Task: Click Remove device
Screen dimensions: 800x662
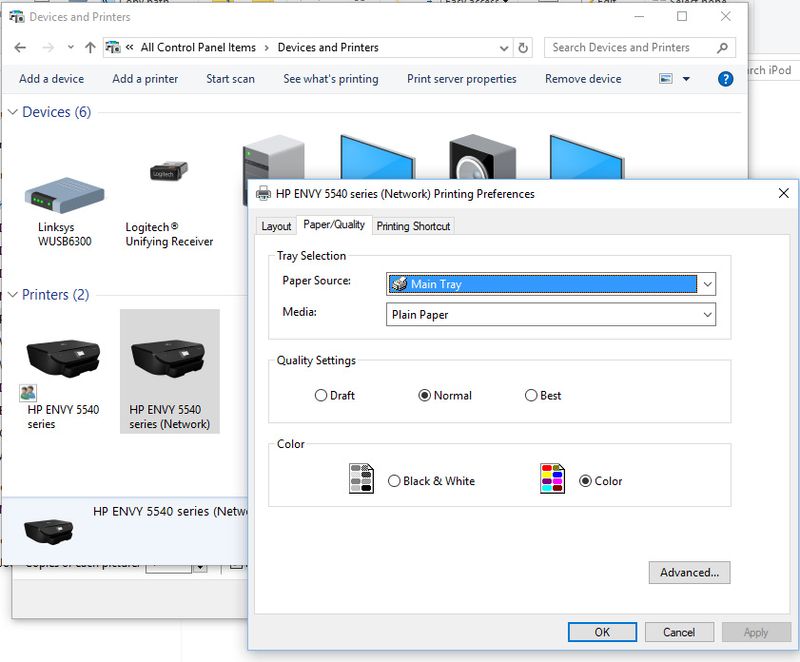Action: tap(583, 79)
